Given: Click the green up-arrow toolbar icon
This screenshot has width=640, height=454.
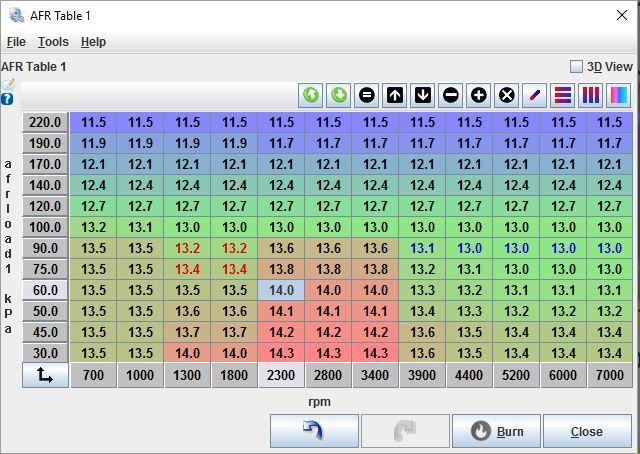Looking at the screenshot, I should pyautogui.click(x=311, y=96).
